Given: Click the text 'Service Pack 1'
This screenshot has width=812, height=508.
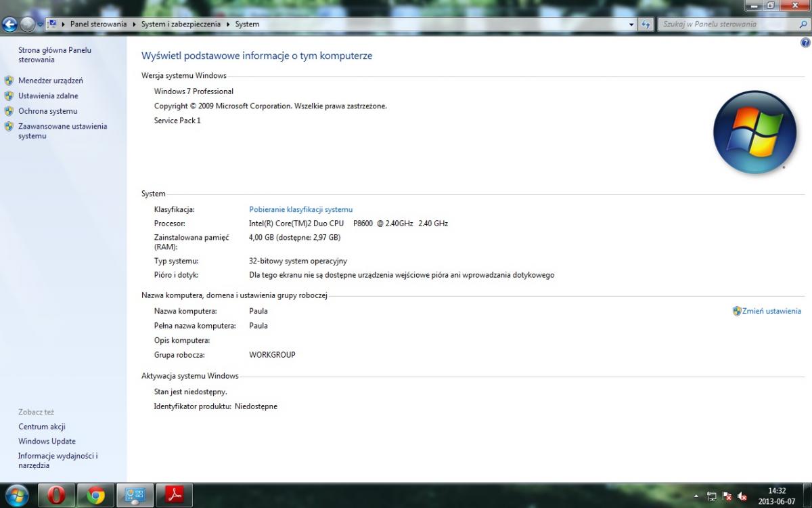Looking at the screenshot, I should tap(177, 121).
